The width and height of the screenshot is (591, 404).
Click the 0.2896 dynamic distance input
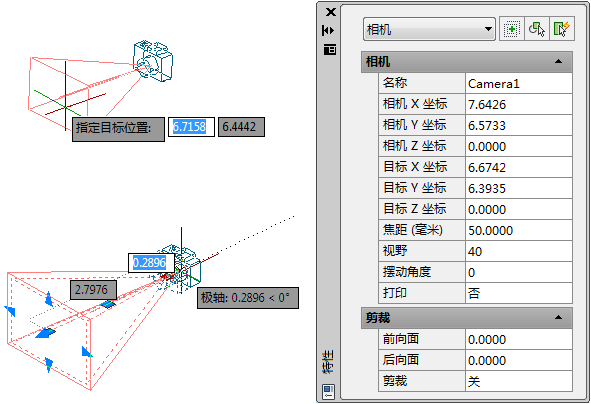[151, 263]
